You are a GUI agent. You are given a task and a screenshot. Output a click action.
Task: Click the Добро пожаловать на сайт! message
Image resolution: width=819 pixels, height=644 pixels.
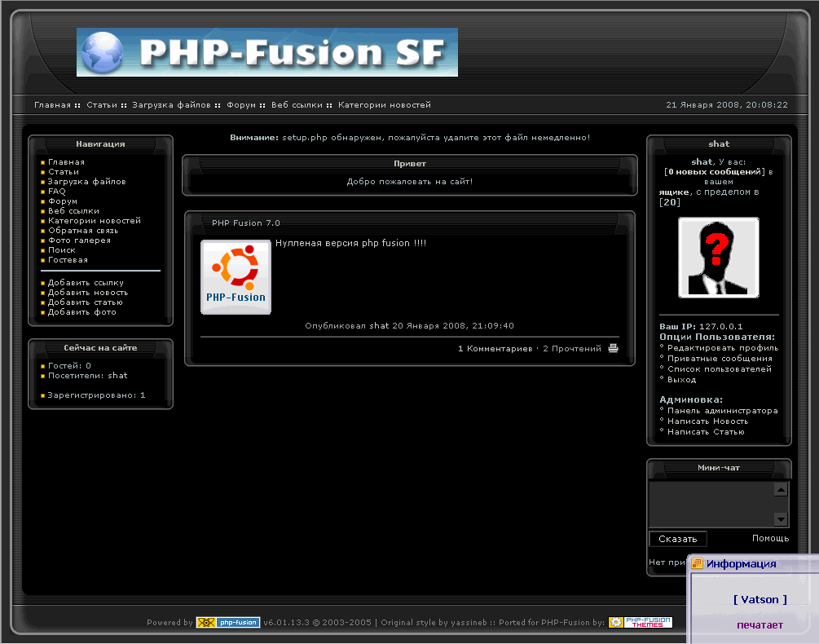click(x=409, y=182)
